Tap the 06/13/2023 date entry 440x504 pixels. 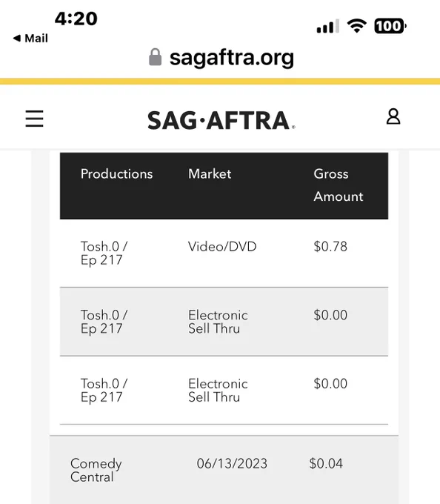click(232, 463)
